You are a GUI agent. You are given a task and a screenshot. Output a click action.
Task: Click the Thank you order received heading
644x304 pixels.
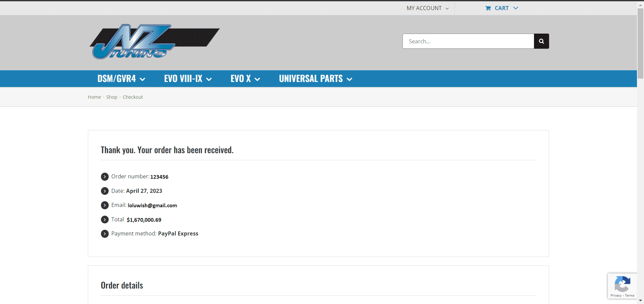tap(167, 150)
